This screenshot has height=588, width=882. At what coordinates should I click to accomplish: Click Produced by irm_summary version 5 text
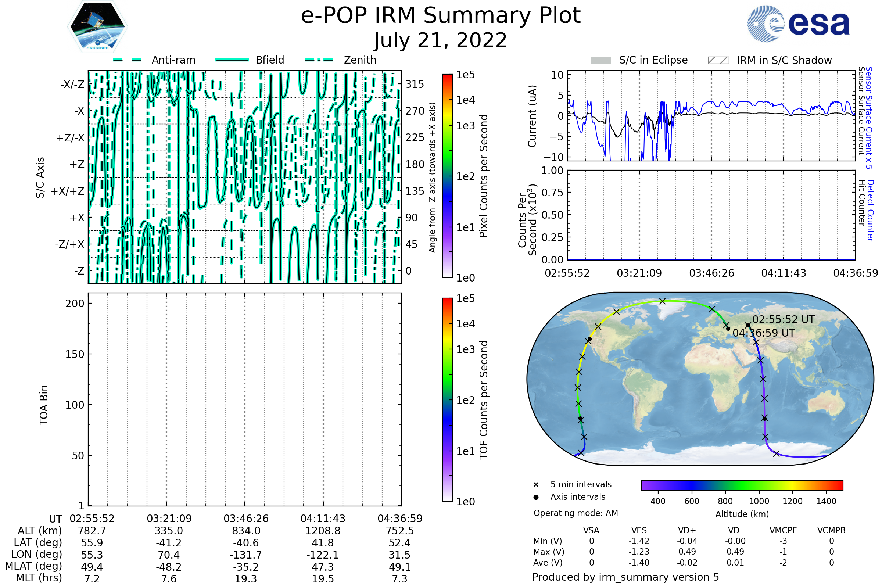pos(625,577)
